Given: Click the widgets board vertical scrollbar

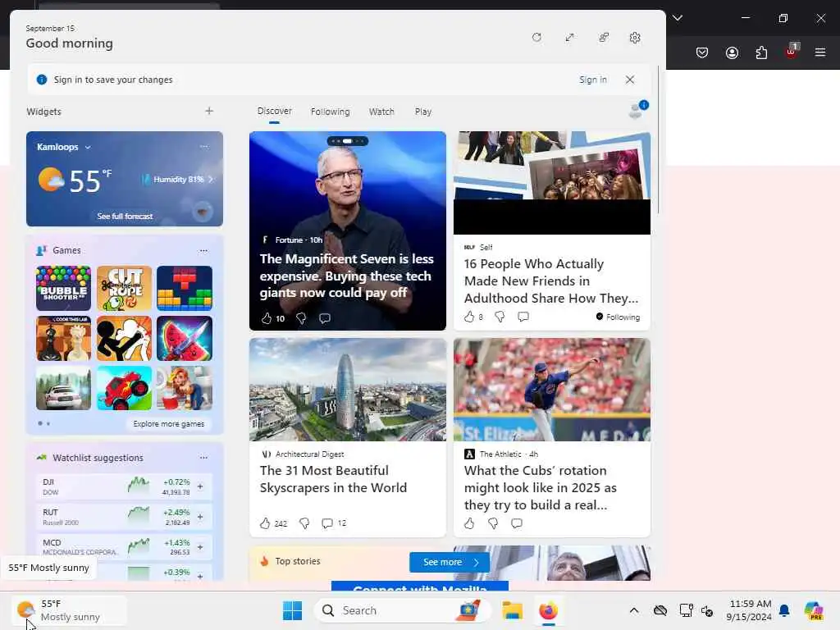Looking at the screenshot, I should (657, 140).
